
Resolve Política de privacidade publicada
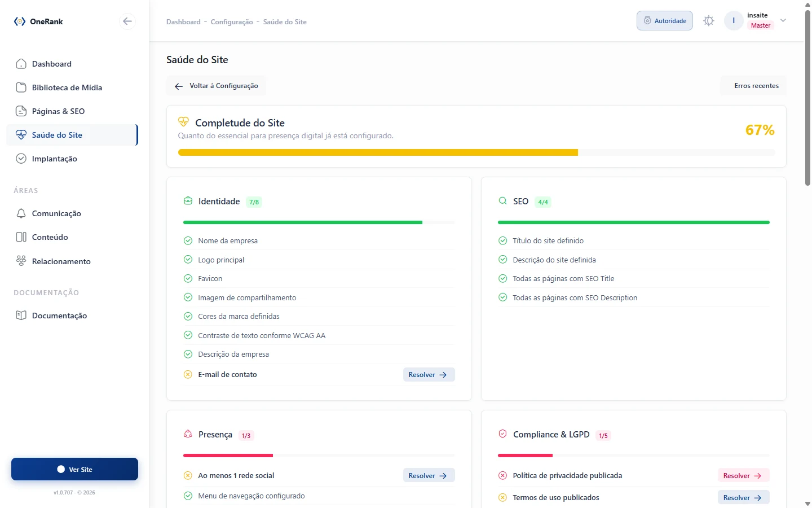coord(743,476)
